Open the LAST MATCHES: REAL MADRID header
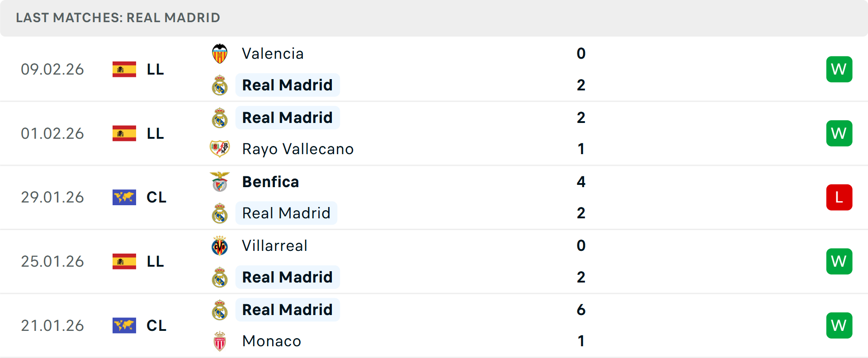This screenshot has height=358, width=868. click(x=118, y=18)
